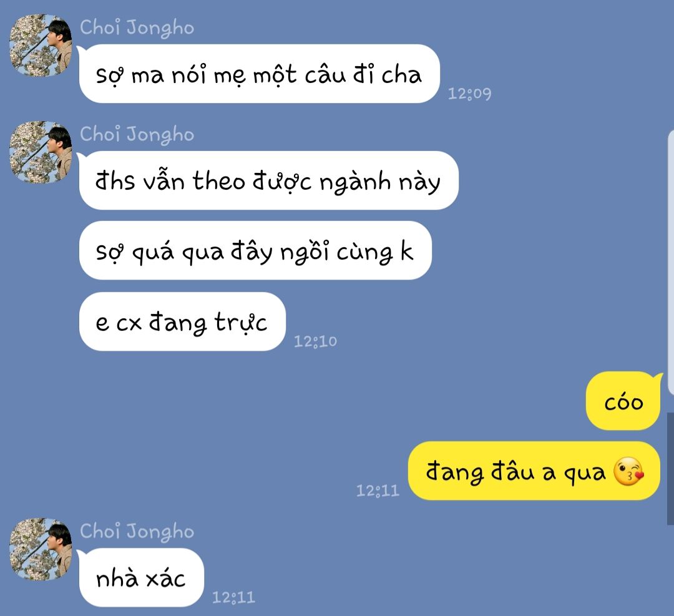674x616 pixels.
Task: Click the kissing face emoji in yellow bubble
Action: tap(628, 472)
